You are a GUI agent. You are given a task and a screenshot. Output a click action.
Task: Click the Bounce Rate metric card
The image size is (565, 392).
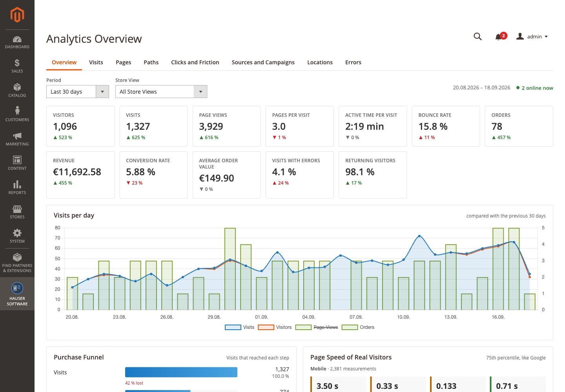click(x=446, y=126)
